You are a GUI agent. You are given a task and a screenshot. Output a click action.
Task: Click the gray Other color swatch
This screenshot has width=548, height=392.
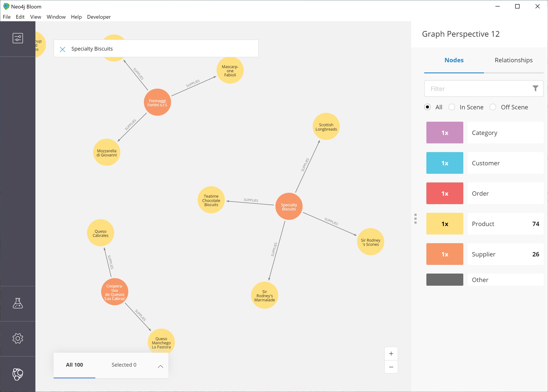click(x=445, y=279)
